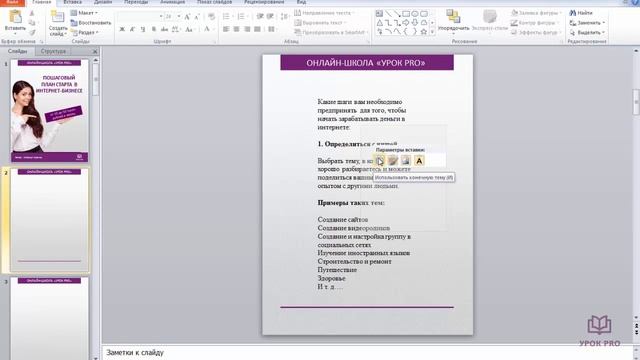Open the columns dropdown
This screenshot has height=360, width=640.
pyautogui.click(x=272, y=29)
